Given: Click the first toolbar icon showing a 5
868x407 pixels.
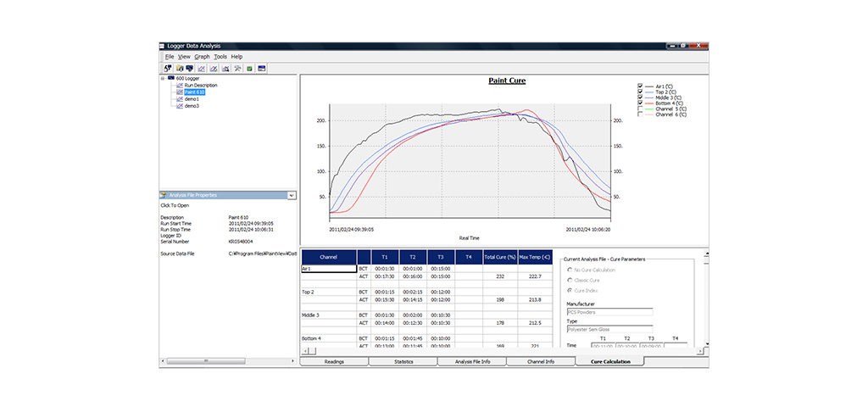Looking at the screenshot, I should (x=167, y=69).
